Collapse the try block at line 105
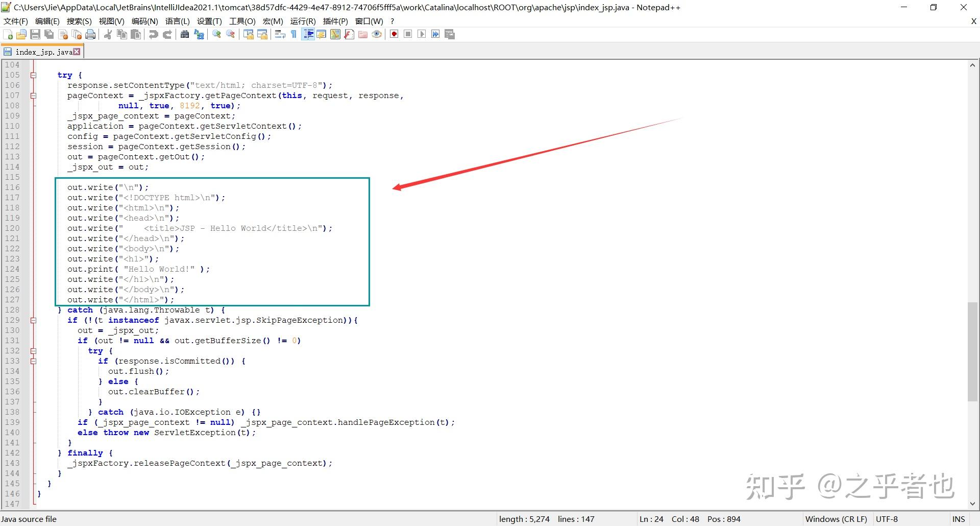 pos(34,75)
